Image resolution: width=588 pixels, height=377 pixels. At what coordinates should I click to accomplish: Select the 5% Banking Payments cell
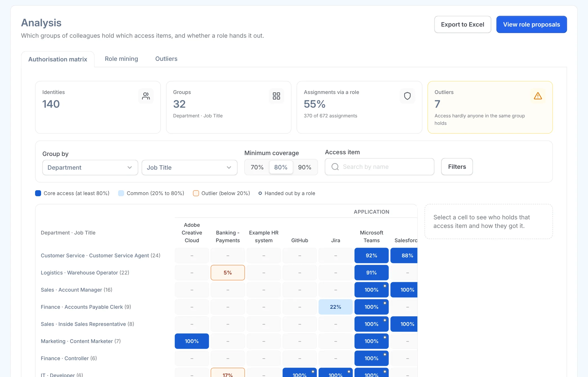click(228, 273)
